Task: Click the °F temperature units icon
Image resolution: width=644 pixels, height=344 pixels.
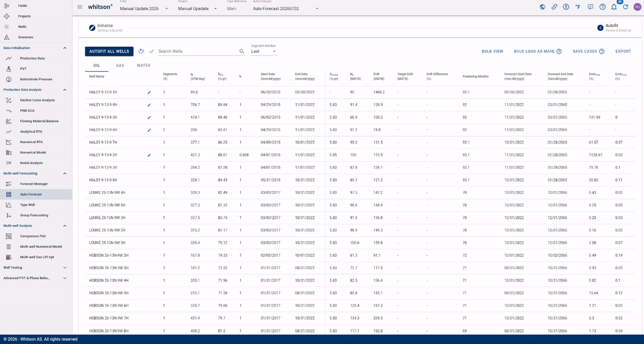Action: [x=578, y=7]
